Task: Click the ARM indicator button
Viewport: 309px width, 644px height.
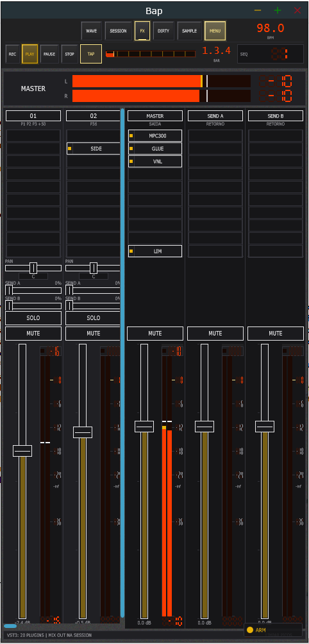Action: click(273, 630)
